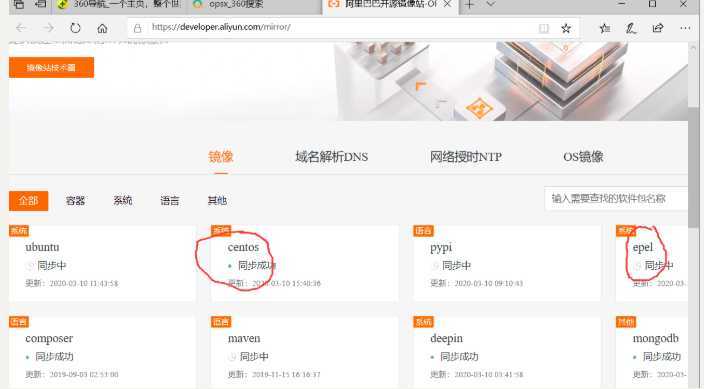
Task: Refresh the Aliyun mirror page
Action: [75, 28]
